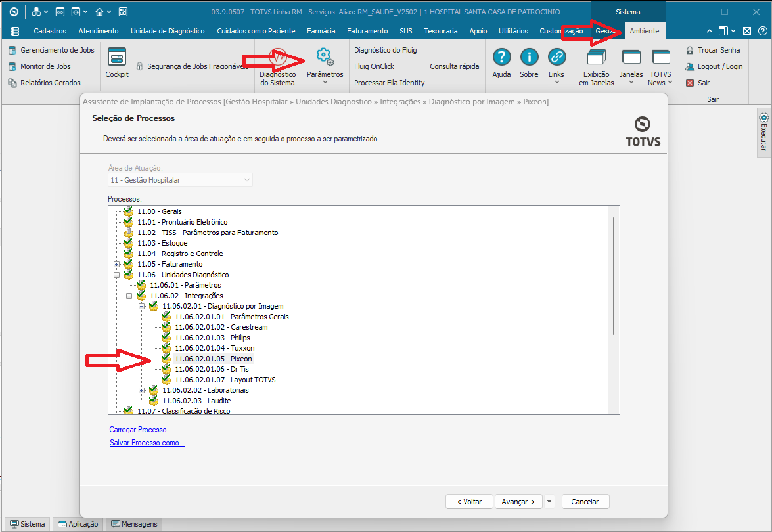Image resolution: width=772 pixels, height=532 pixels.
Task: Click the Parâmetros gear icon
Action: 325,57
